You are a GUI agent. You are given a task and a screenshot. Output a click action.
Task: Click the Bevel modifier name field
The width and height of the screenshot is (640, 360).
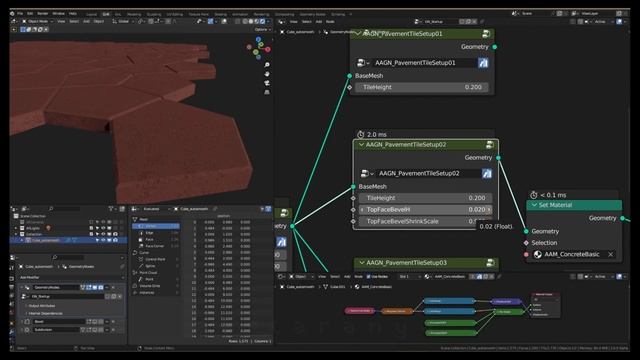click(x=59, y=322)
